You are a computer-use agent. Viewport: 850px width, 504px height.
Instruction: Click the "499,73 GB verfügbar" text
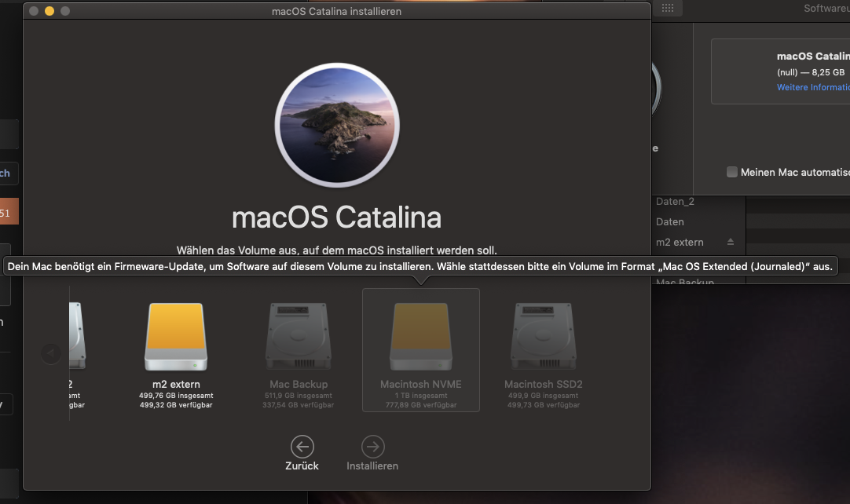coord(543,405)
